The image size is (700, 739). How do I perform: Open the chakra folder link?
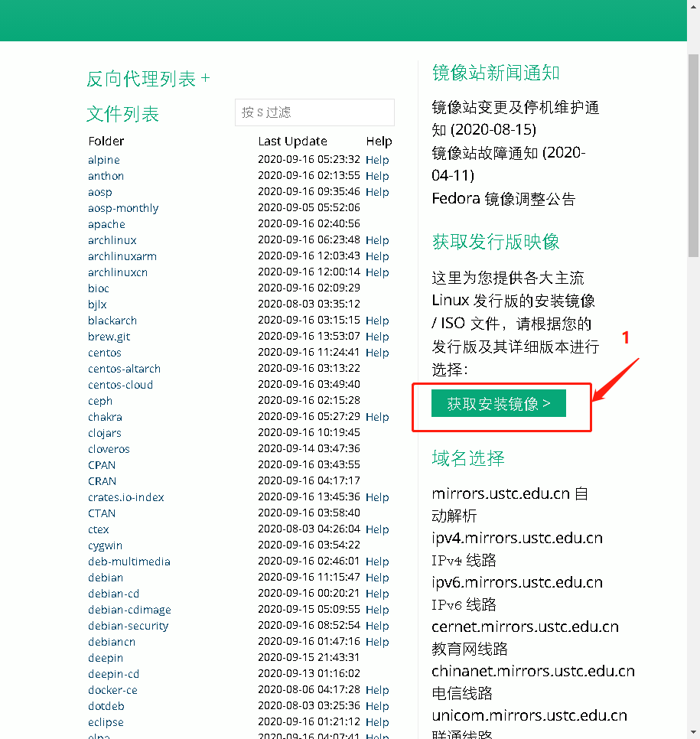click(x=105, y=417)
